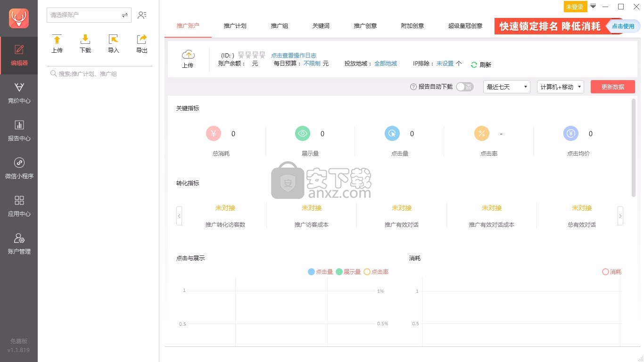Open the title bar dropdown menu triangle

(x=593, y=6)
